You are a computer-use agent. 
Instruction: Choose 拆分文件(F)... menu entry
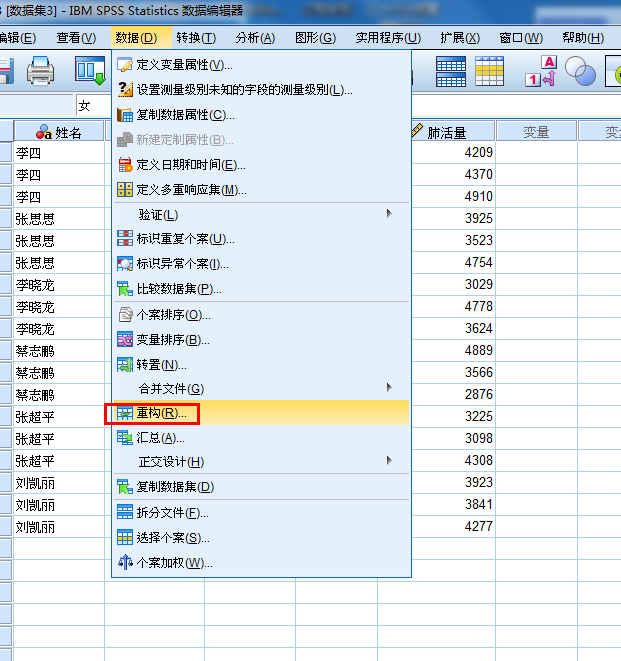click(261, 513)
